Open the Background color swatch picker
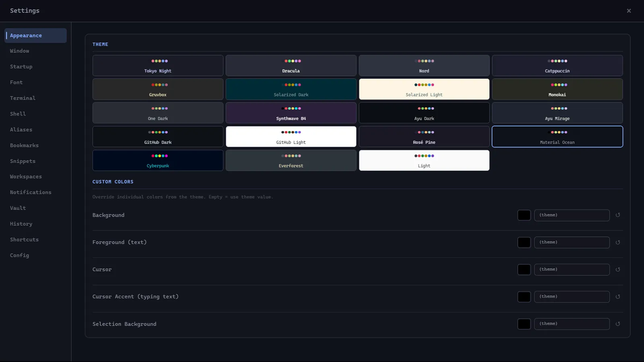This screenshot has height=362, width=644. click(x=524, y=215)
